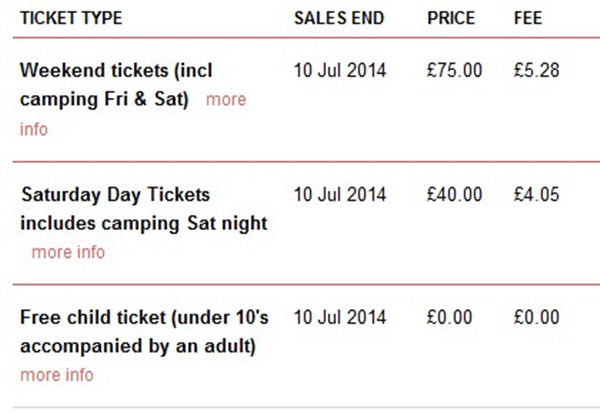
Task: Click the TICKET TYPE column header
Action: point(71,18)
